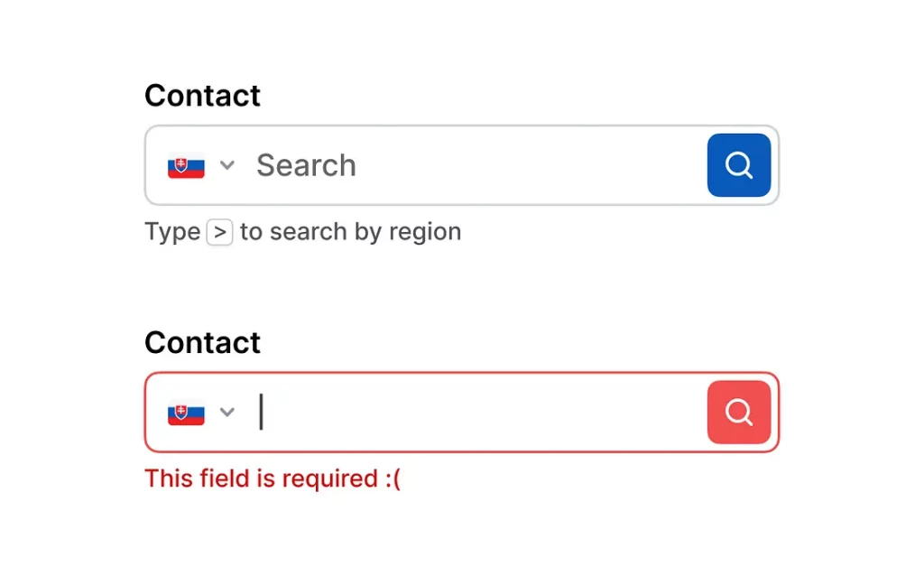Click the 'This field is required :(' error message
Image resolution: width=924 pixels, height=585 pixels.
[x=272, y=478]
